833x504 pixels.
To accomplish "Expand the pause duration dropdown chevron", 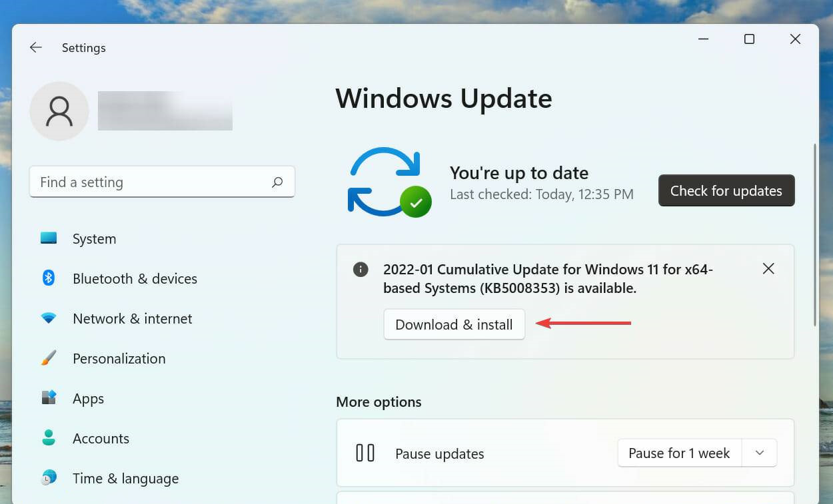I will pos(759,453).
